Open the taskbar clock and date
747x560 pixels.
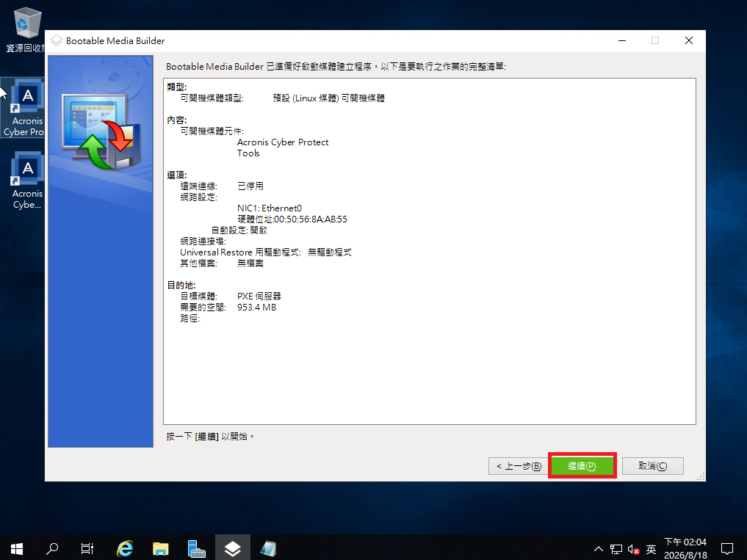[x=685, y=548]
